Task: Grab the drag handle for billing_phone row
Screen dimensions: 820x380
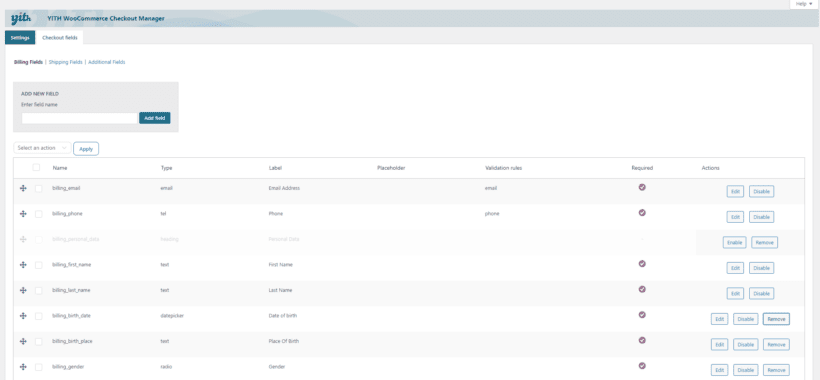Action: click(23, 214)
